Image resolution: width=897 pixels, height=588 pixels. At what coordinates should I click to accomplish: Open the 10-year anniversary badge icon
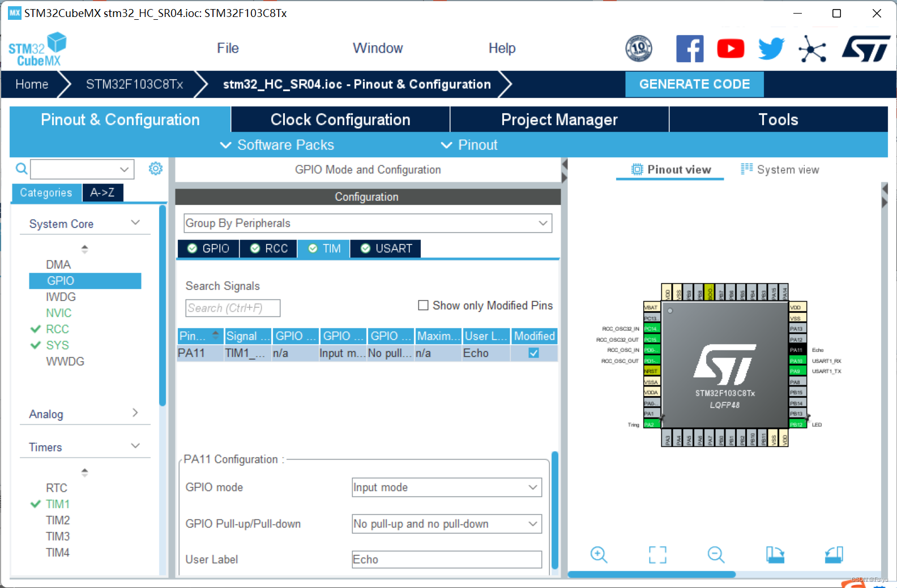(638, 49)
